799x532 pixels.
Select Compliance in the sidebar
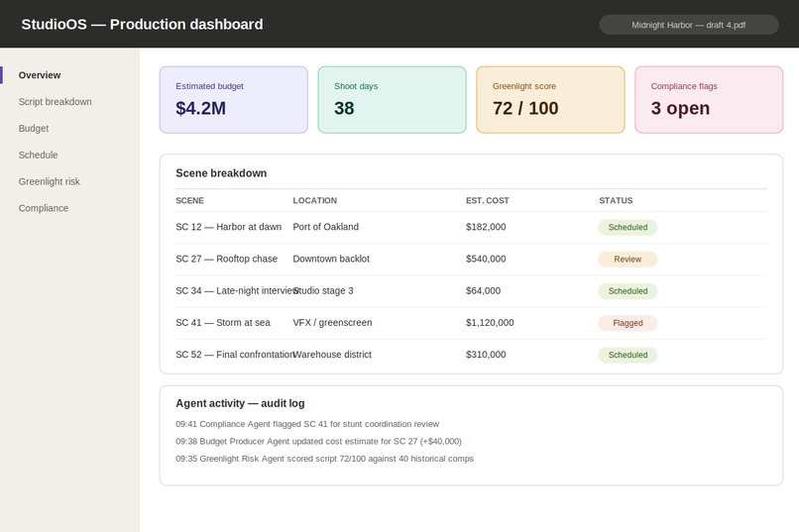[x=44, y=208]
